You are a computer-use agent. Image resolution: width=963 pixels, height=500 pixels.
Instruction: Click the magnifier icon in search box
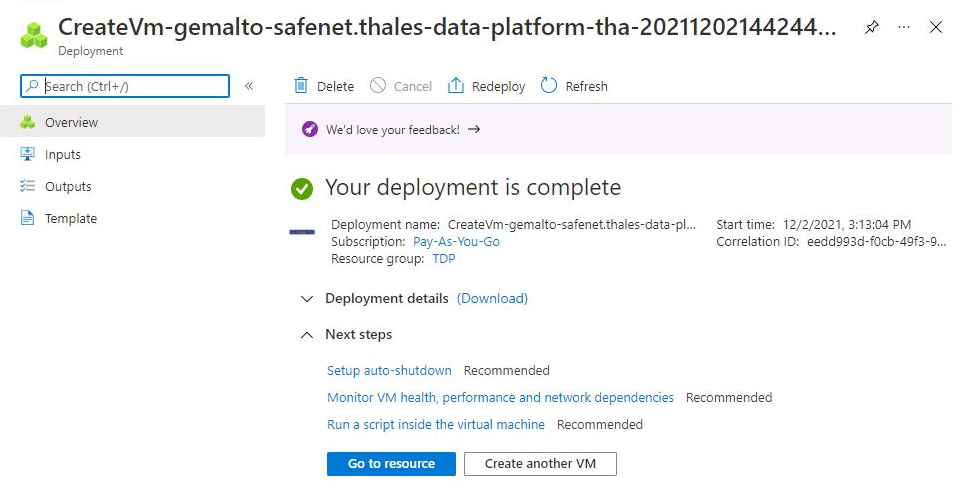[32, 85]
